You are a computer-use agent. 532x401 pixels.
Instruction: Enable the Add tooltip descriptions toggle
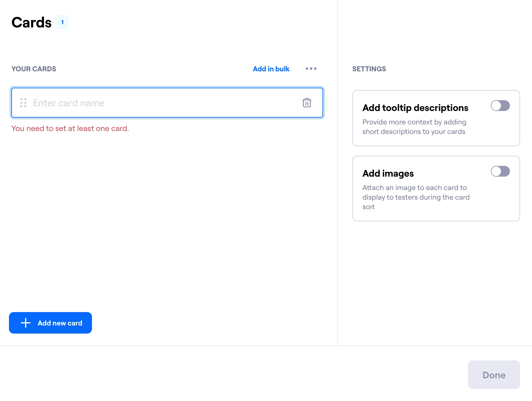(500, 106)
